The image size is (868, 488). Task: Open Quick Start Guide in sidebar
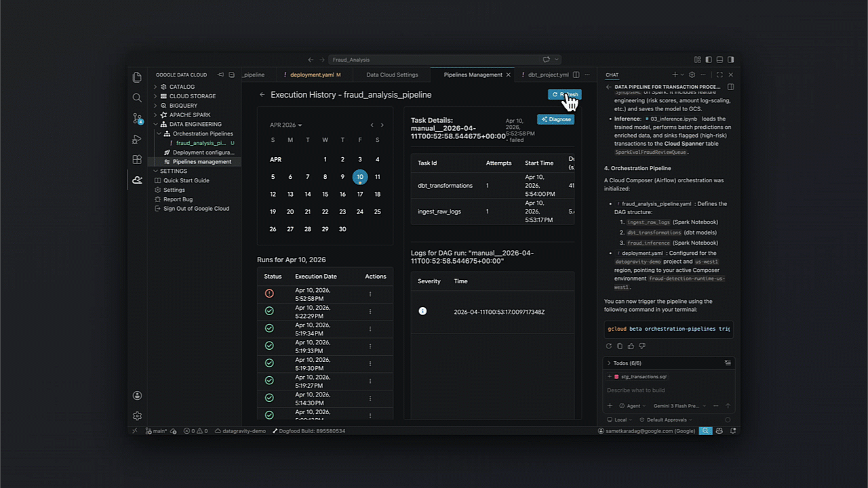click(x=186, y=180)
